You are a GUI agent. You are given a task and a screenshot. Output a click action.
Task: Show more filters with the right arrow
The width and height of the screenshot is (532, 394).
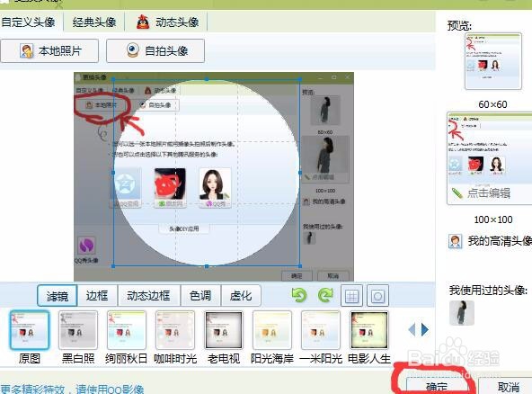tap(425, 329)
